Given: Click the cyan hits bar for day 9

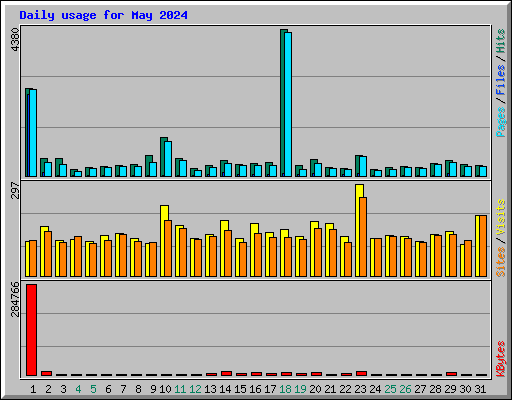Looking at the screenshot, I should pos(153,169).
